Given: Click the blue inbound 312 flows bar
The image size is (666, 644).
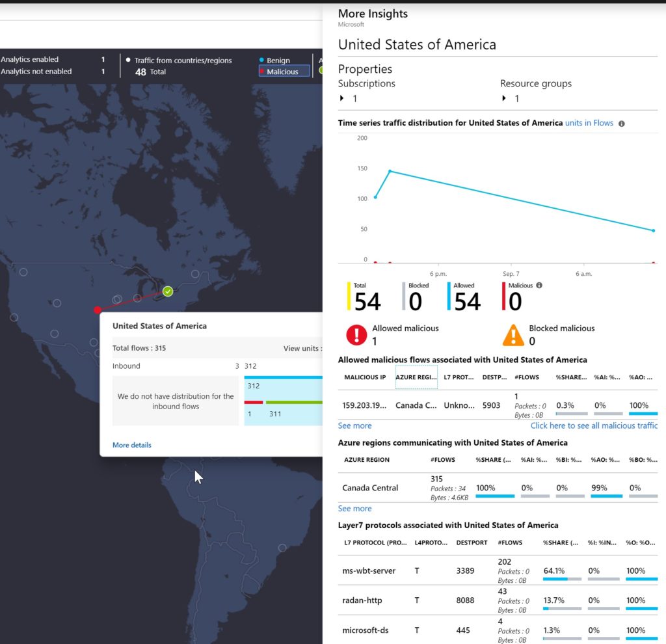Looking at the screenshot, I should pyautogui.click(x=284, y=377).
